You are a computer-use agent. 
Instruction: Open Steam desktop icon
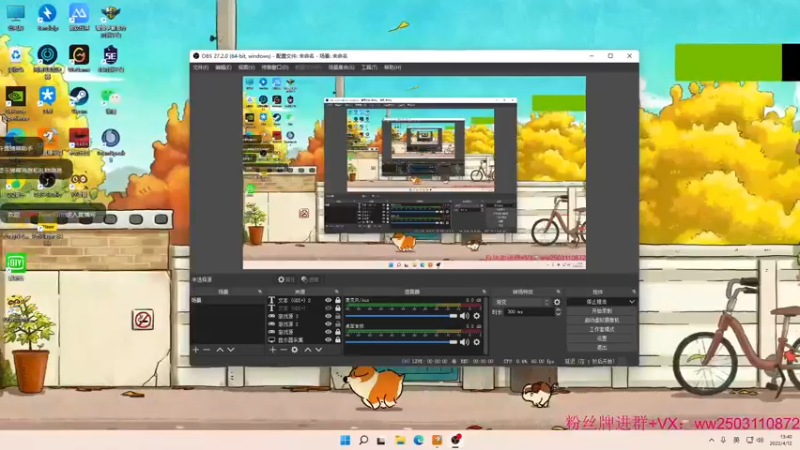coord(79,101)
